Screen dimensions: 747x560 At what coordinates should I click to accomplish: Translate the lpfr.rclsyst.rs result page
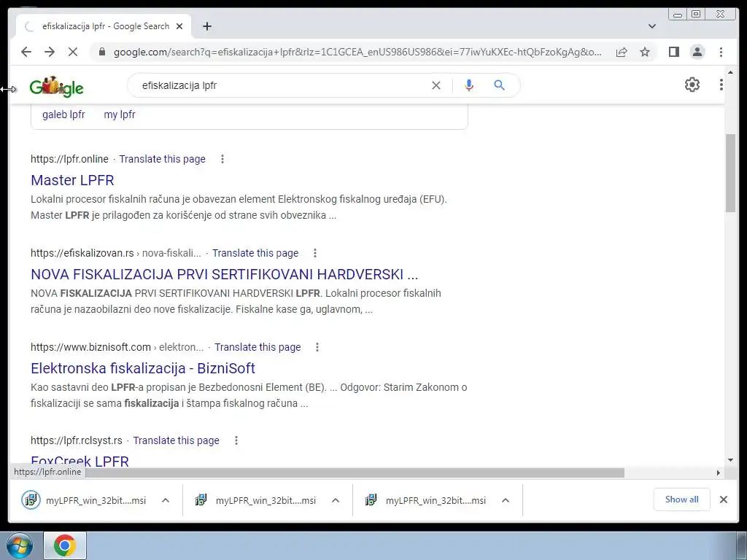177,440
